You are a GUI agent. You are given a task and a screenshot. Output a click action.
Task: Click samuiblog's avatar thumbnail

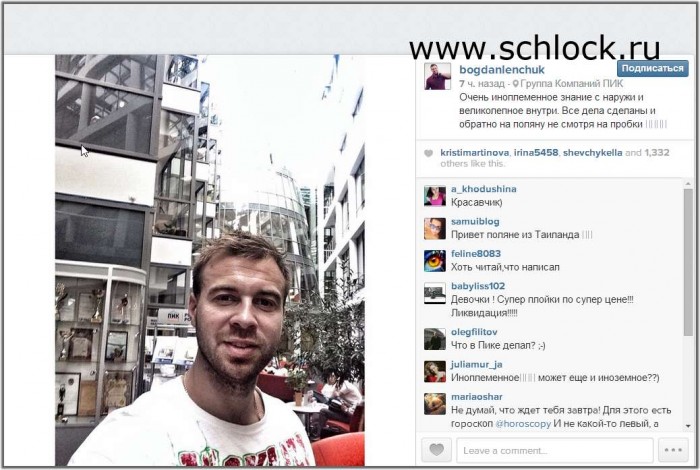(434, 229)
